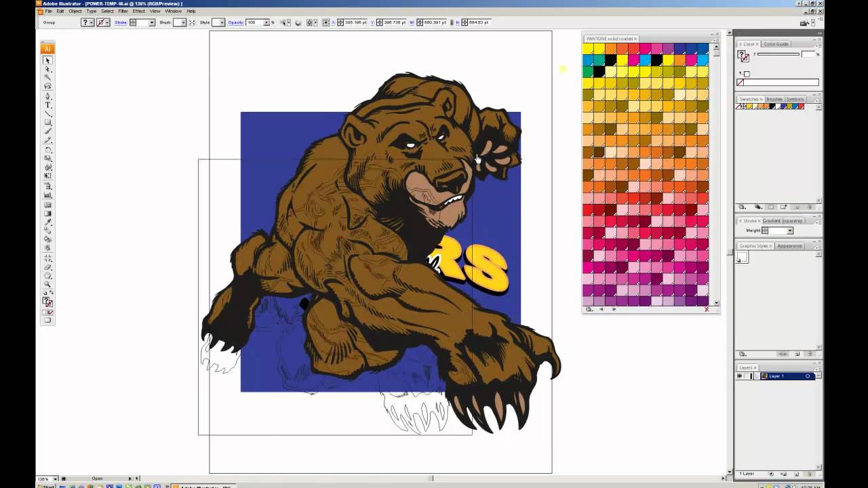Select the Line Segment tool
868x488 pixels.
[x=47, y=114]
